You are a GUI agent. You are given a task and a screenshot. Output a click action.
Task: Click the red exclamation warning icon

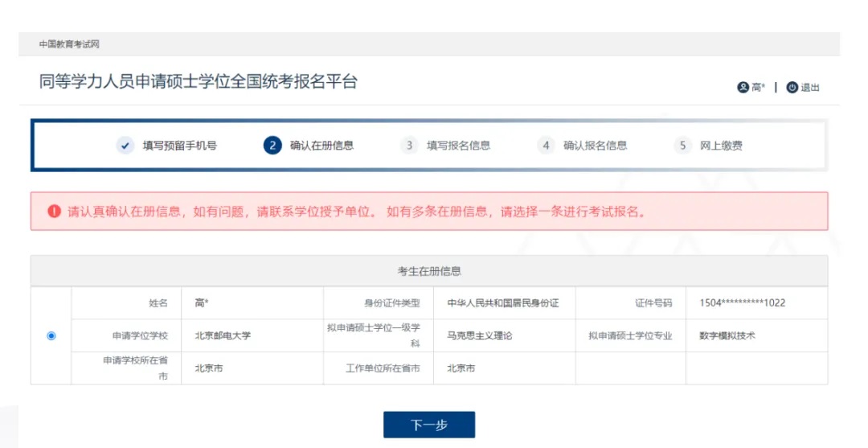coord(54,212)
